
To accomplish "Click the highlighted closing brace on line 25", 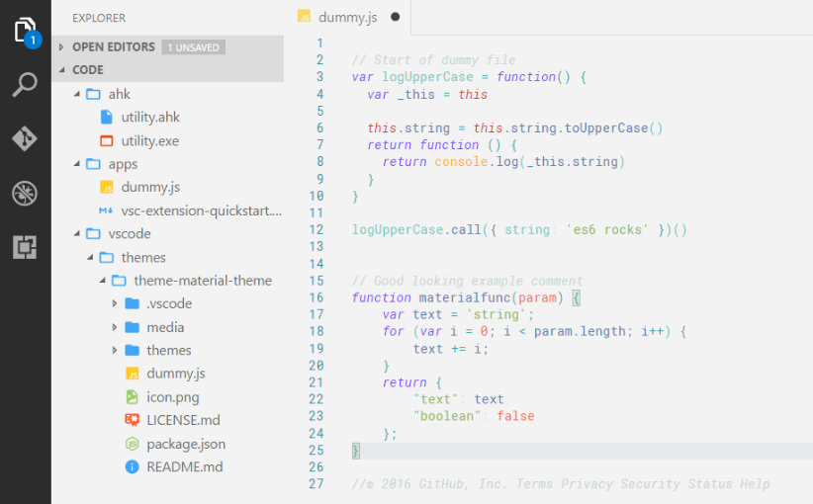I will click(356, 451).
